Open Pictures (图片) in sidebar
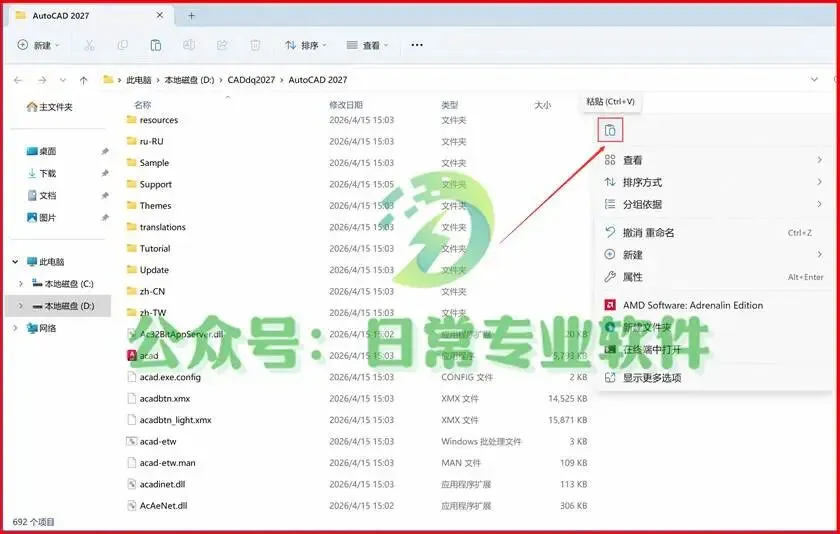The image size is (840, 534). 41,217
